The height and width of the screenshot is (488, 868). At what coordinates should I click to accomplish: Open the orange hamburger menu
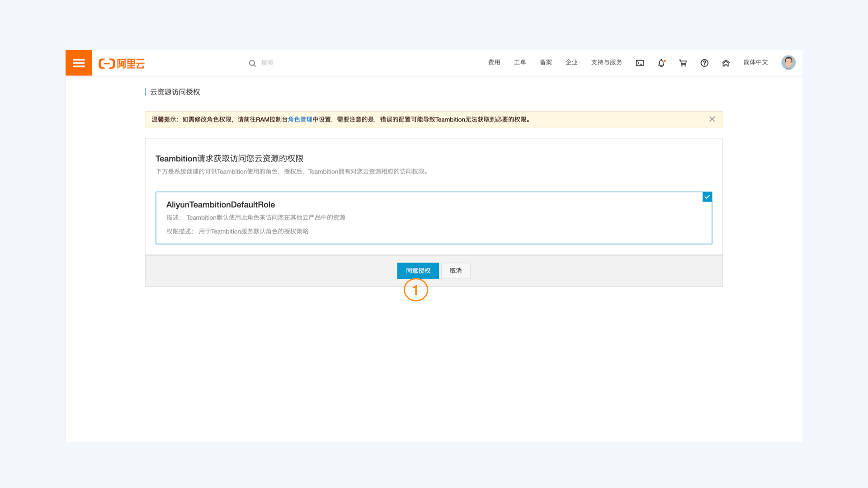click(79, 63)
